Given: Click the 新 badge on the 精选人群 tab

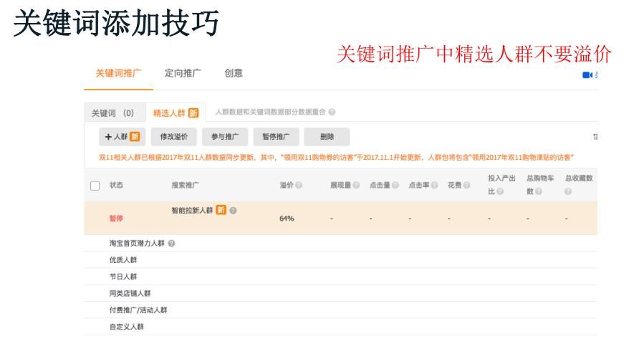Looking at the screenshot, I should pyautogui.click(x=193, y=113).
